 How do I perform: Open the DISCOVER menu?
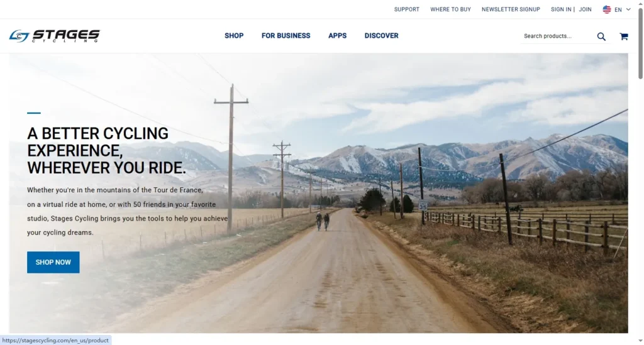click(382, 36)
